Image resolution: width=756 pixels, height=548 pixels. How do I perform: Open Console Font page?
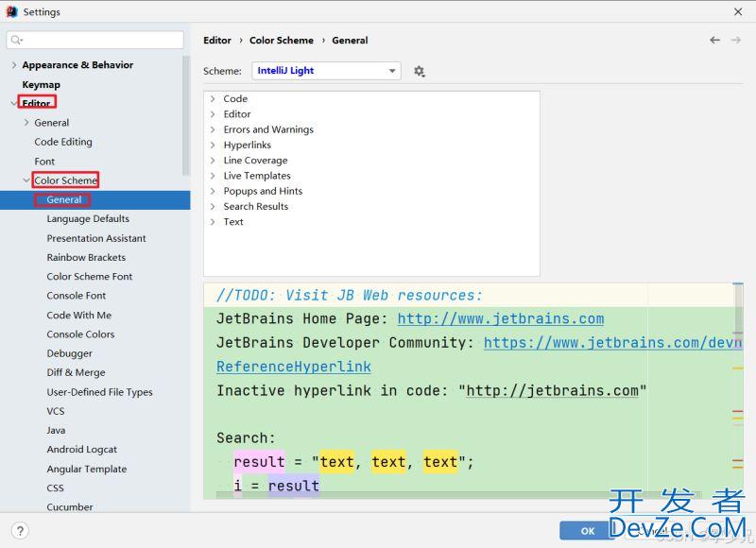[77, 296]
